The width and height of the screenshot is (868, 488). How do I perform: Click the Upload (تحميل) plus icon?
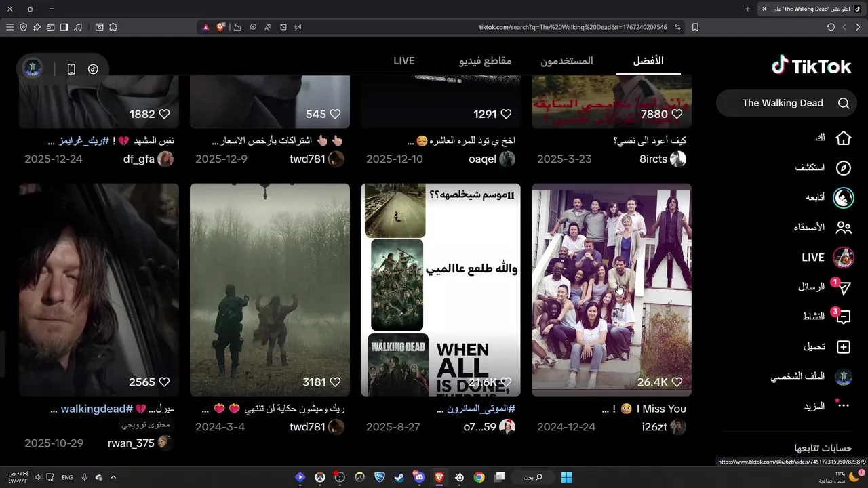(x=843, y=347)
